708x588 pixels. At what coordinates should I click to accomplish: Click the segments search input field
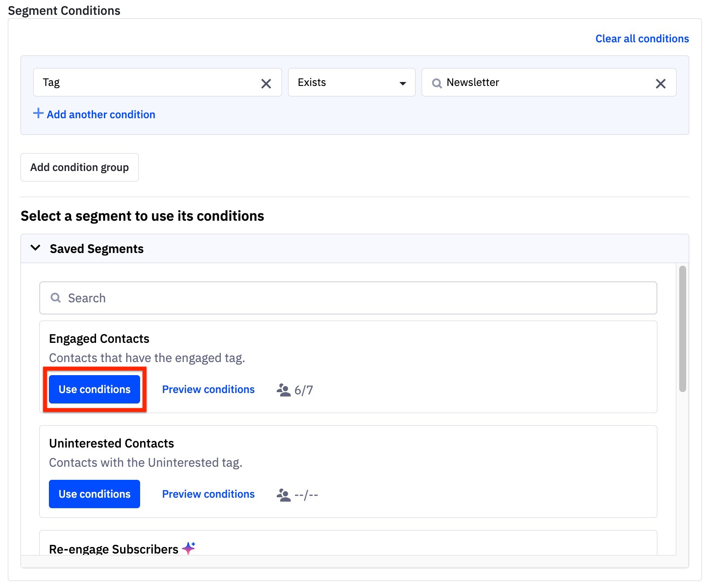262,297
